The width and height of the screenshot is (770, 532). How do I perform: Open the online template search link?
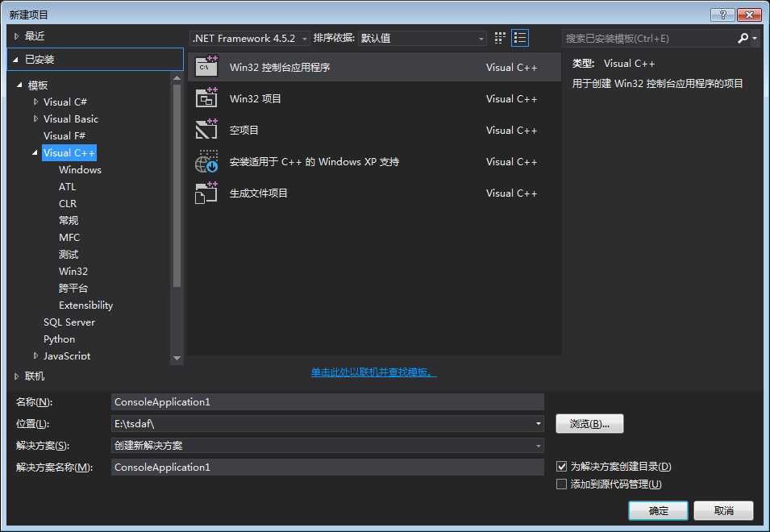coord(373,372)
